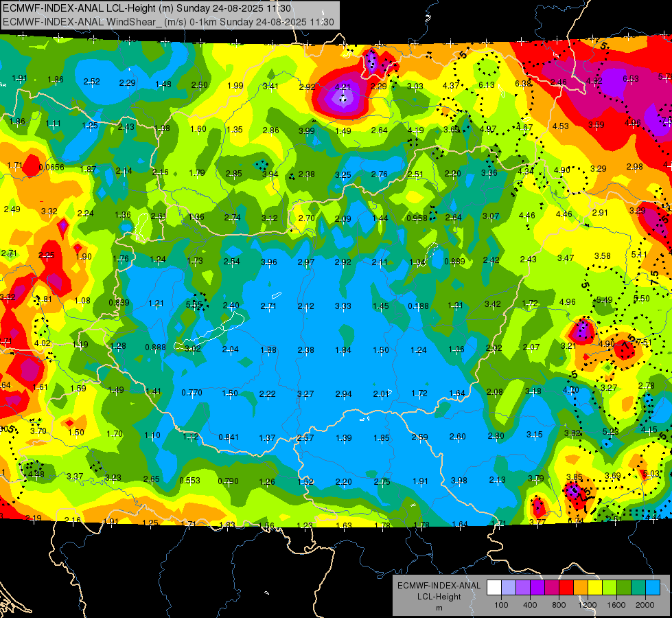Select the map value 0.839
The height and width of the screenshot is (618, 672).
point(119,302)
